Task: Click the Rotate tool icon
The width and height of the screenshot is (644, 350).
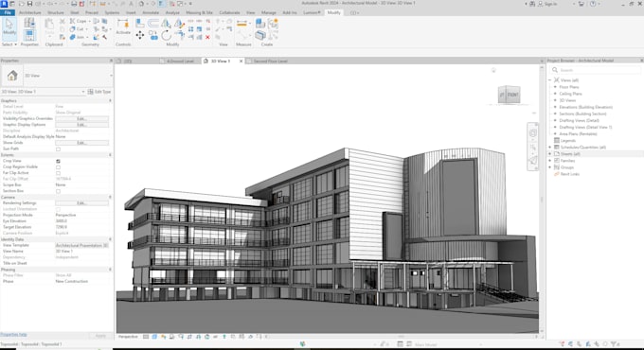Action: coord(166,36)
